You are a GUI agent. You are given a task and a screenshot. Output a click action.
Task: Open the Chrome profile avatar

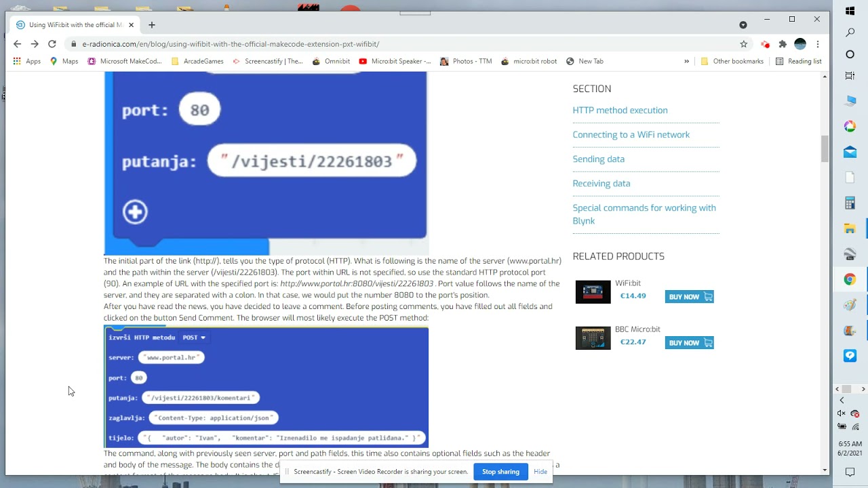800,44
